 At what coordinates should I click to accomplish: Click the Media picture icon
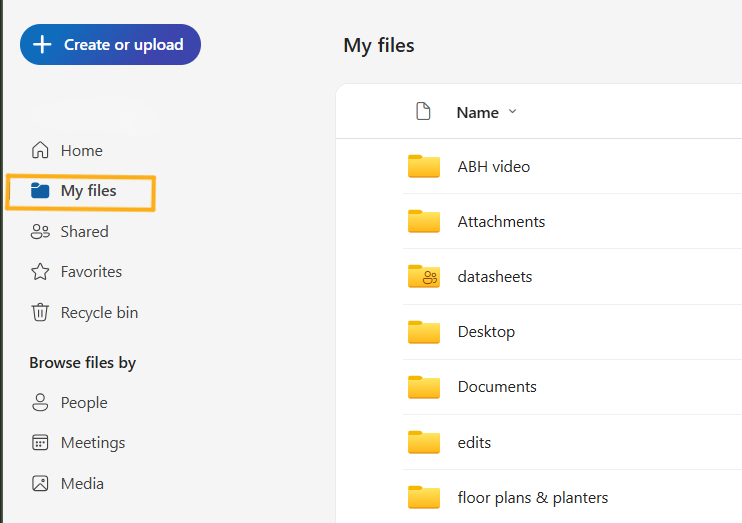click(x=40, y=483)
